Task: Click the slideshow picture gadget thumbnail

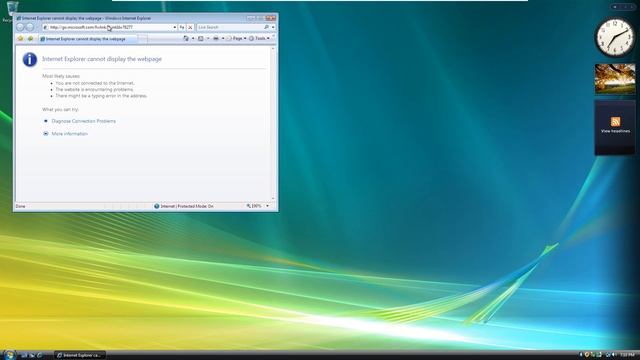Action: point(615,79)
